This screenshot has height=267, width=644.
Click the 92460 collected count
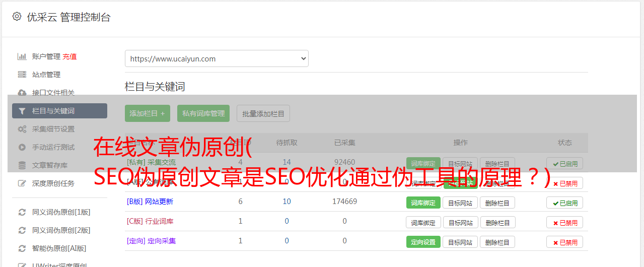[344, 162]
